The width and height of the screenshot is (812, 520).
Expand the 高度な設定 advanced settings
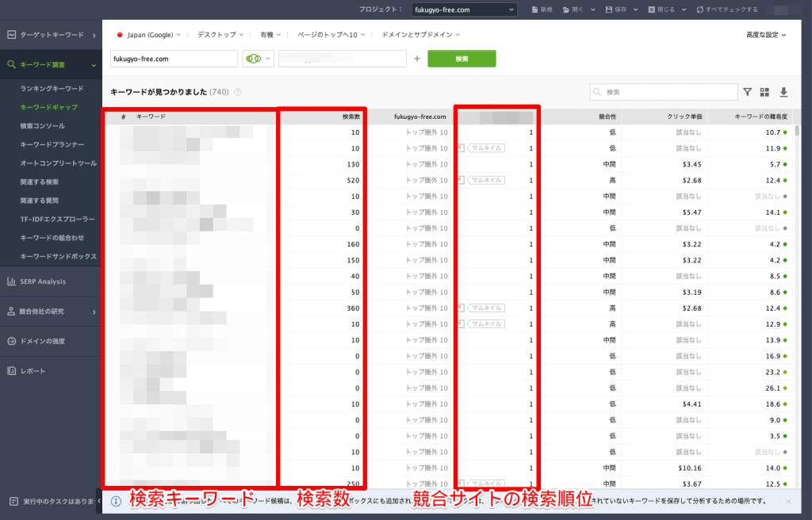click(766, 35)
